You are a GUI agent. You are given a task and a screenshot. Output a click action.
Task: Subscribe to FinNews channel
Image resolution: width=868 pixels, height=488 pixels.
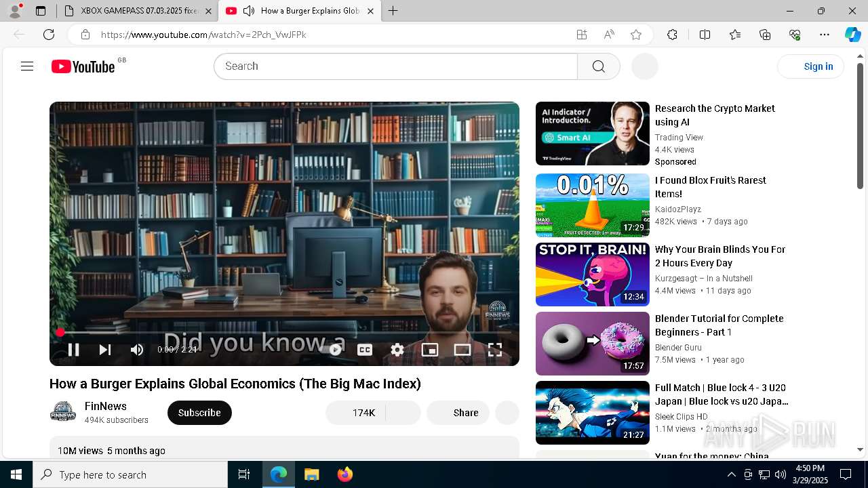[x=199, y=413]
